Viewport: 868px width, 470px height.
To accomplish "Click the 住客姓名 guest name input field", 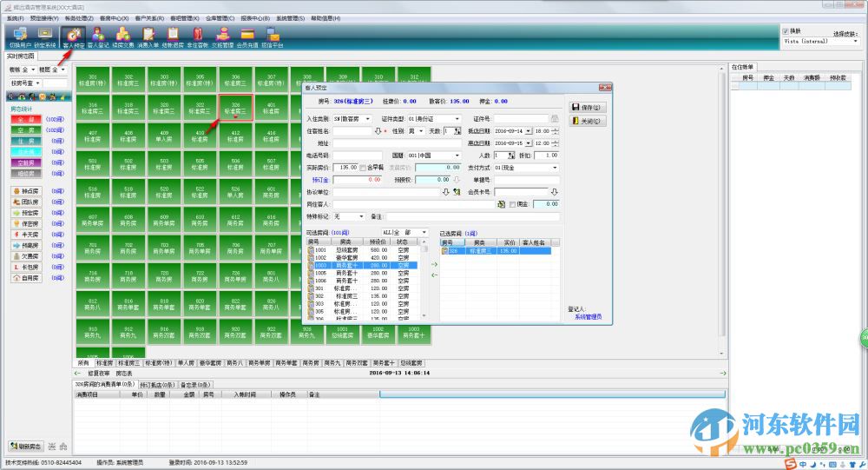I will tap(352, 131).
